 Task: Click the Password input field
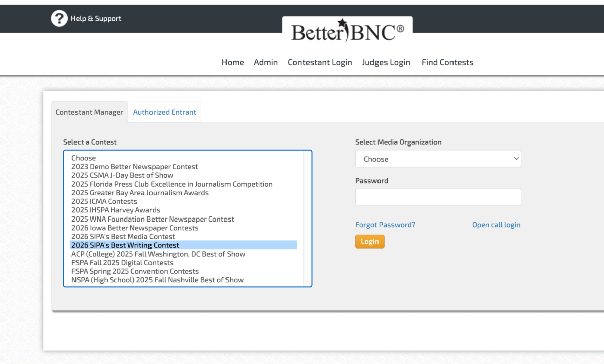[x=438, y=197]
